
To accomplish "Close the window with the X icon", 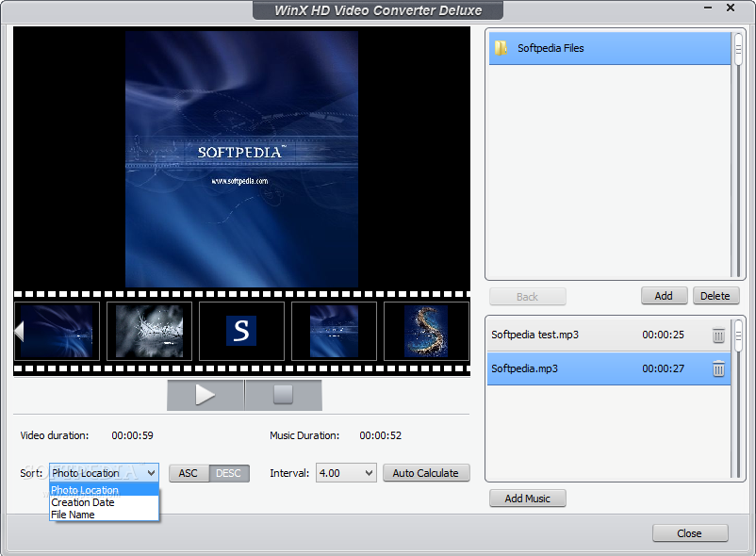I will pyautogui.click(x=731, y=8).
